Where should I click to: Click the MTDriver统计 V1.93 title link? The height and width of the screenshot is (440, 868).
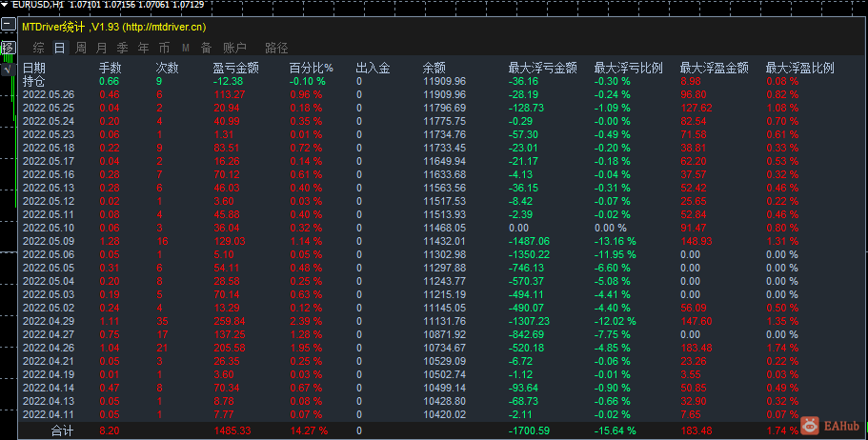(114, 27)
